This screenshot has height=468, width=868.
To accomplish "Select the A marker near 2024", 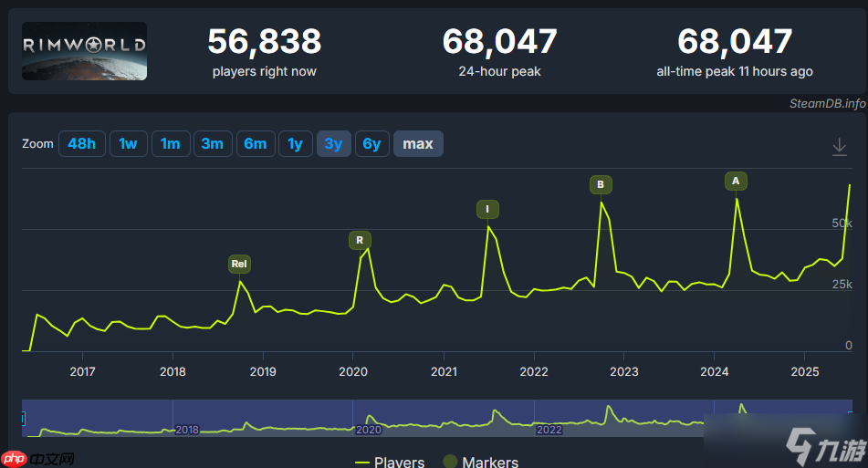I will 736,181.
